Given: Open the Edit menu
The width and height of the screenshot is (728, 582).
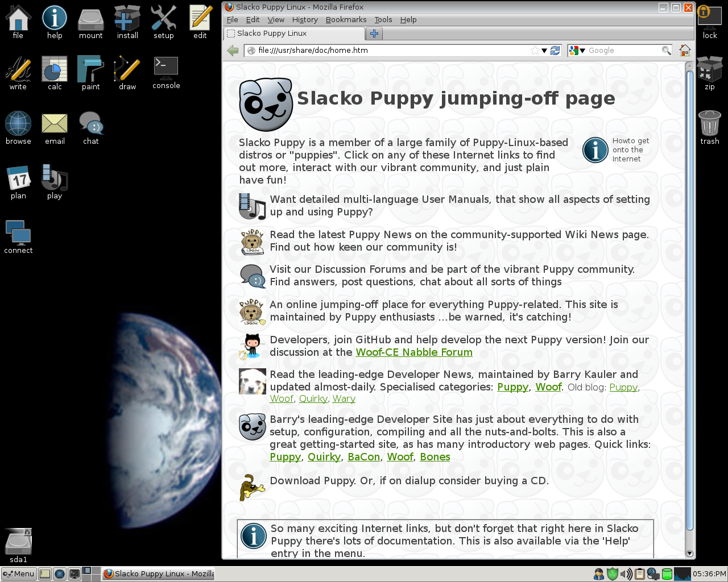Looking at the screenshot, I should pyautogui.click(x=253, y=19).
